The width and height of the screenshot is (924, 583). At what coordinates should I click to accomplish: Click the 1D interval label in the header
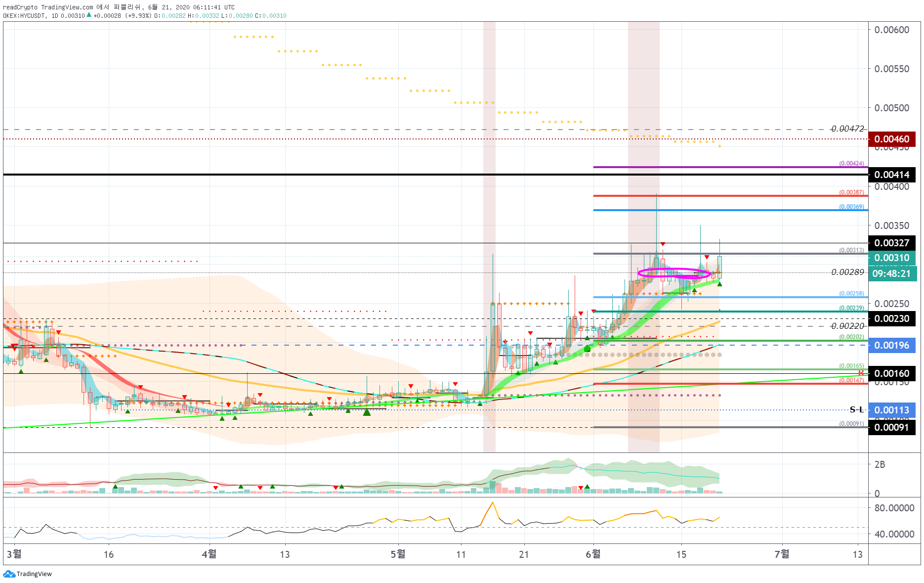click(x=55, y=16)
